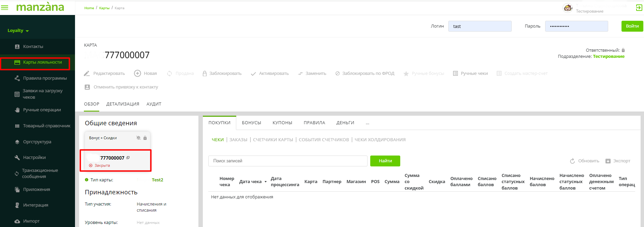Click the Экспорт export icon

point(608,161)
